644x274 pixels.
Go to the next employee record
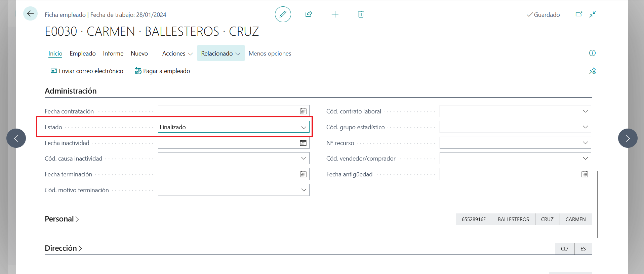628,138
